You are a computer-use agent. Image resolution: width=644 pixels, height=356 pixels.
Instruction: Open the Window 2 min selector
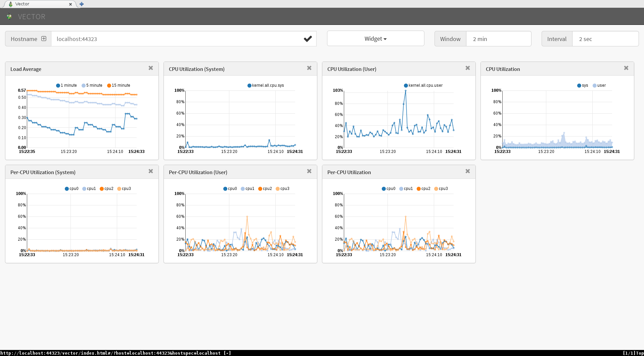pyautogui.click(x=498, y=39)
